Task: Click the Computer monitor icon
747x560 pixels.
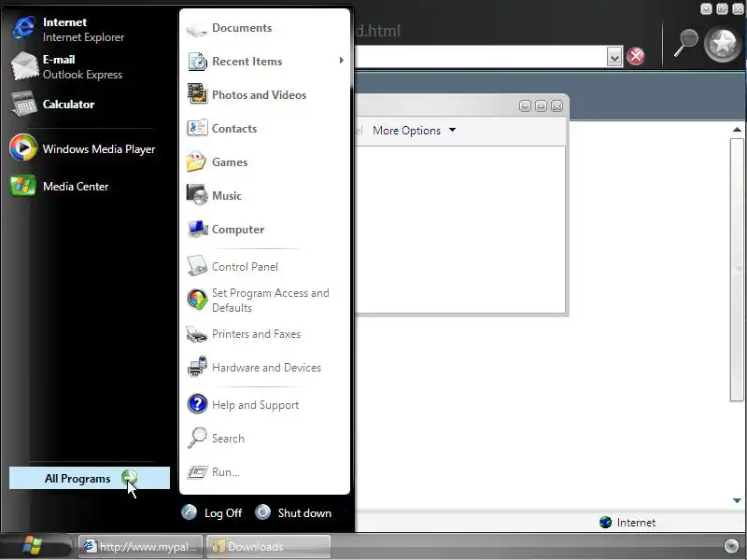Action: click(x=197, y=229)
